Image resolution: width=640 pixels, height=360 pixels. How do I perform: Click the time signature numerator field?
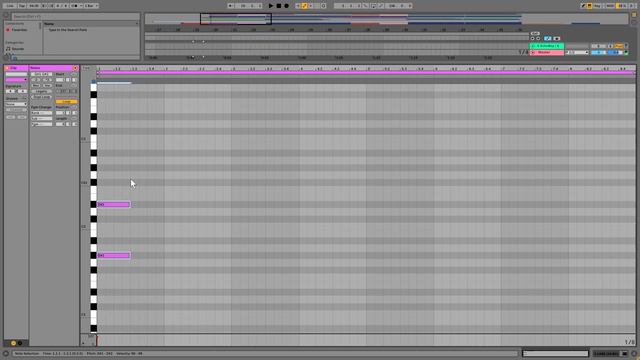tap(58, 6)
